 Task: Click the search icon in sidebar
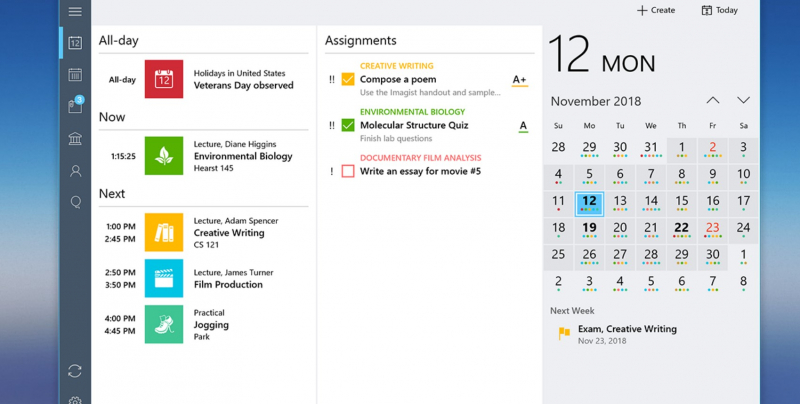coord(75,202)
